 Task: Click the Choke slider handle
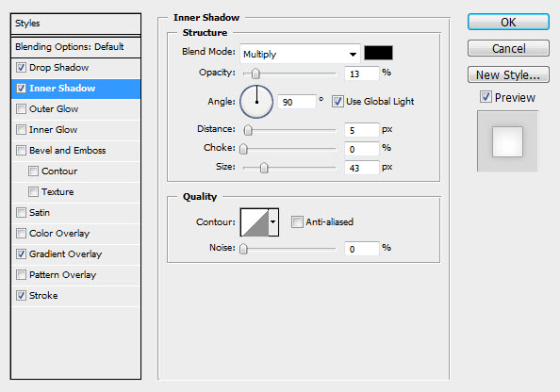tap(243, 149)
